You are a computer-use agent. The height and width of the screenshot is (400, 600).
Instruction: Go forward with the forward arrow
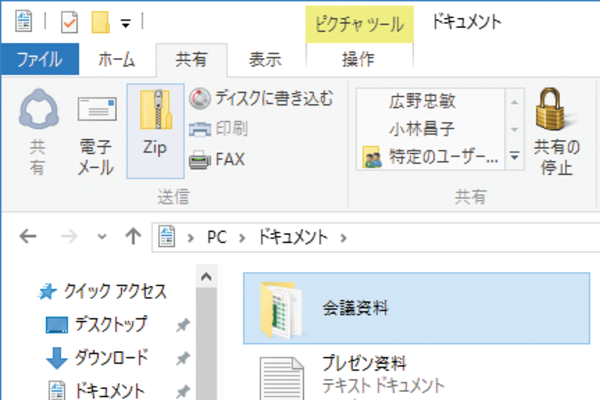(x=69, y=237)
